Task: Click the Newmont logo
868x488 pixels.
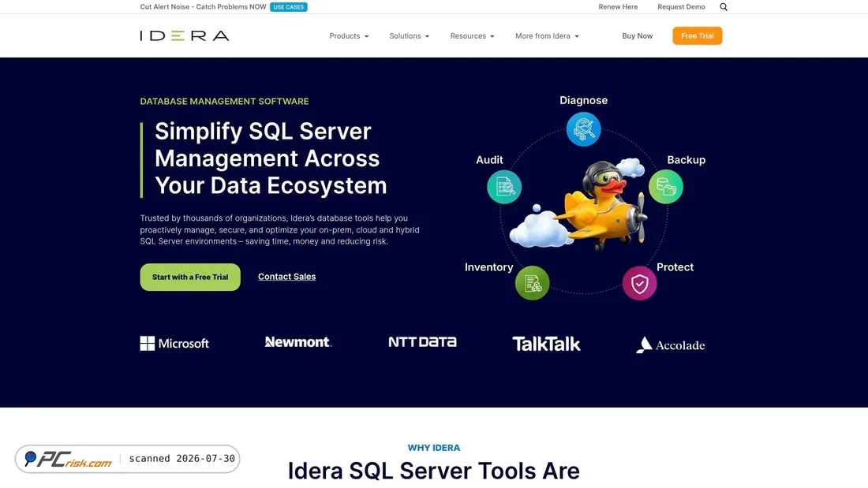Action: 297,342
